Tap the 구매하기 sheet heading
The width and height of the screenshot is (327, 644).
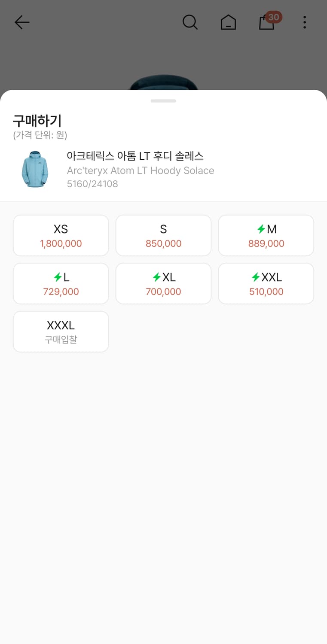(x=37, y=121)
